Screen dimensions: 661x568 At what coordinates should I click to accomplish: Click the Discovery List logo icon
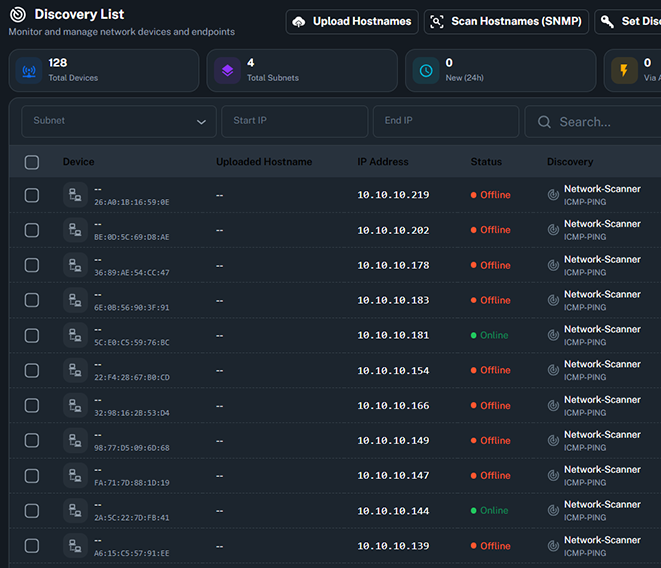tap(18, 15)
